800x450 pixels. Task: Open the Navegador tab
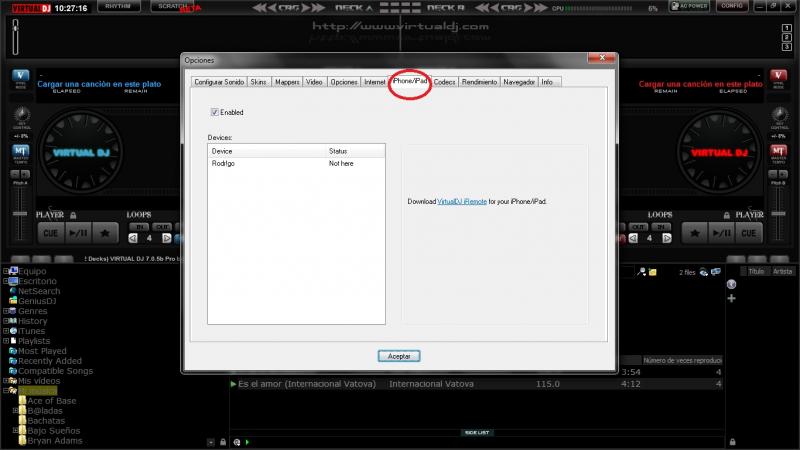click(519, 82)
